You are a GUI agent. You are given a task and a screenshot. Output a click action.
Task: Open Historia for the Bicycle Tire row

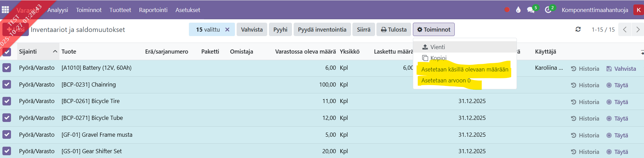[x=585, y=102]
